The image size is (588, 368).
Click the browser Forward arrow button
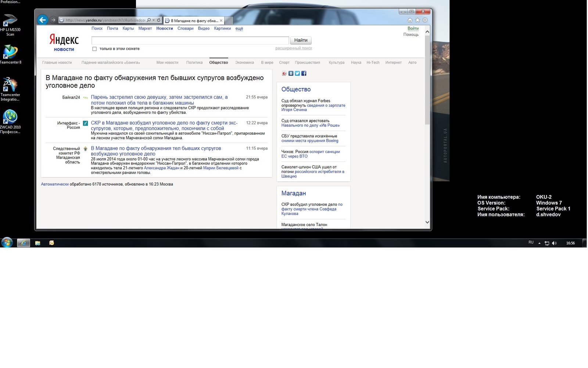[53, 20]
